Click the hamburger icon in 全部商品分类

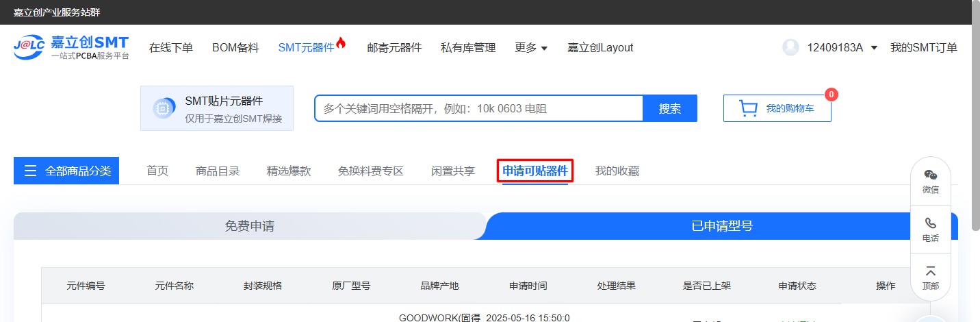[30, 171]
